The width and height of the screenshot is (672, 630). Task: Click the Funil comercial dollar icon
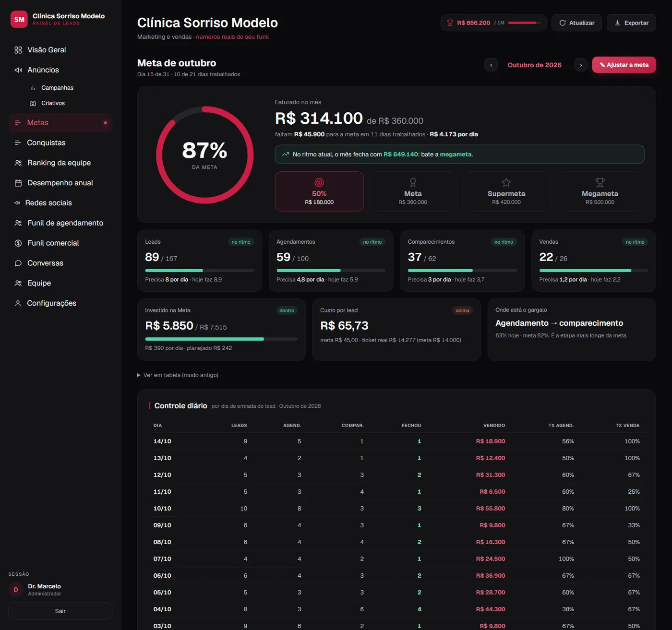pos(18,243)
